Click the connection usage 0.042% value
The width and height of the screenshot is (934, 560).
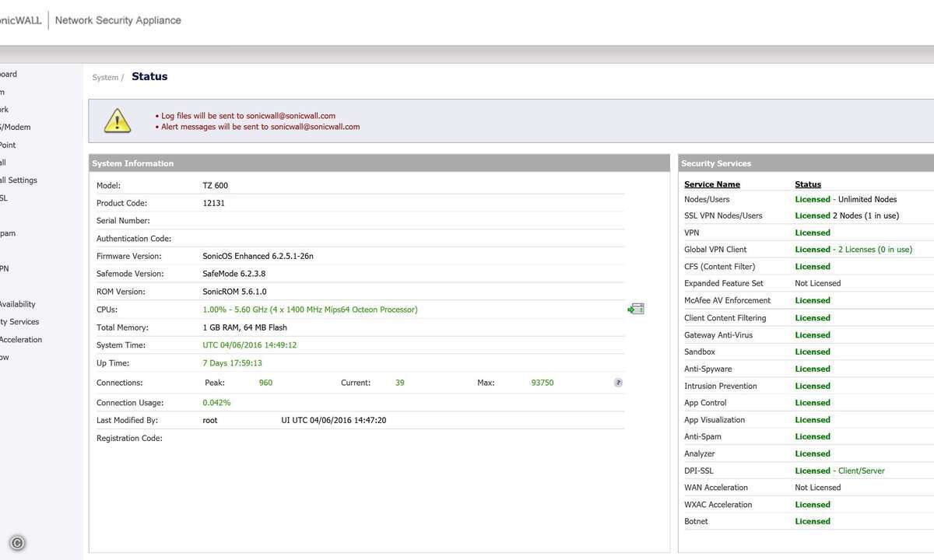pyautogui.click(x=216, y=403)
